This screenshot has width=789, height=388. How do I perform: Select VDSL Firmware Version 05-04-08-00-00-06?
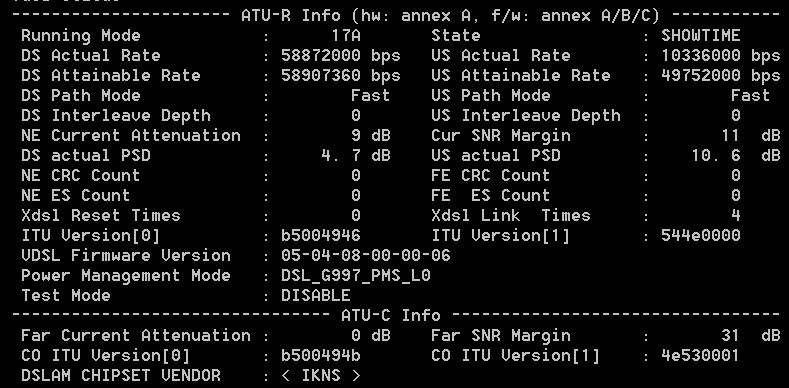click(366, 256)
